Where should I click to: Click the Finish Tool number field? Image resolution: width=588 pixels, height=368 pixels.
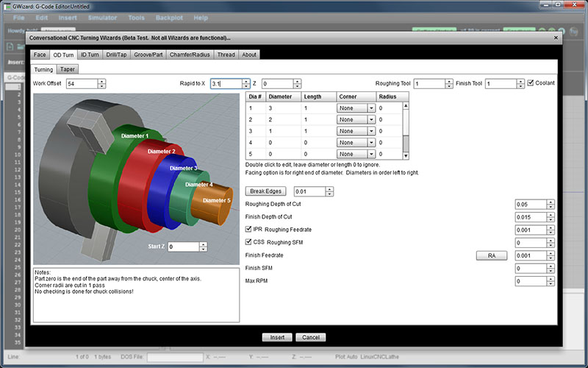point(501,84)
